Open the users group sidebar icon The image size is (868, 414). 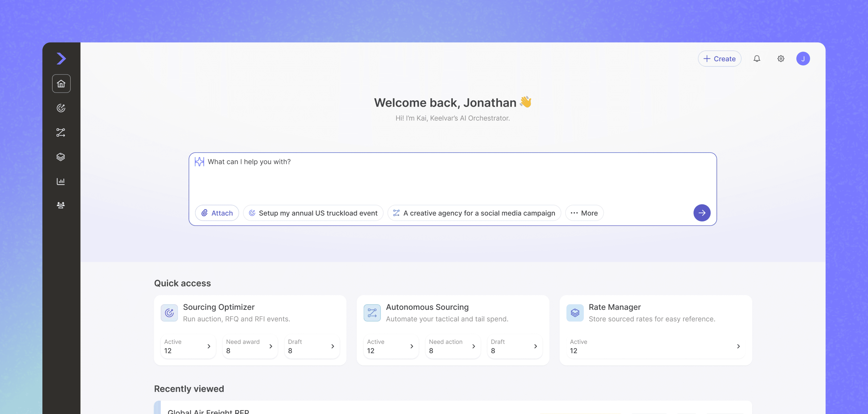(x=61, y=205)
